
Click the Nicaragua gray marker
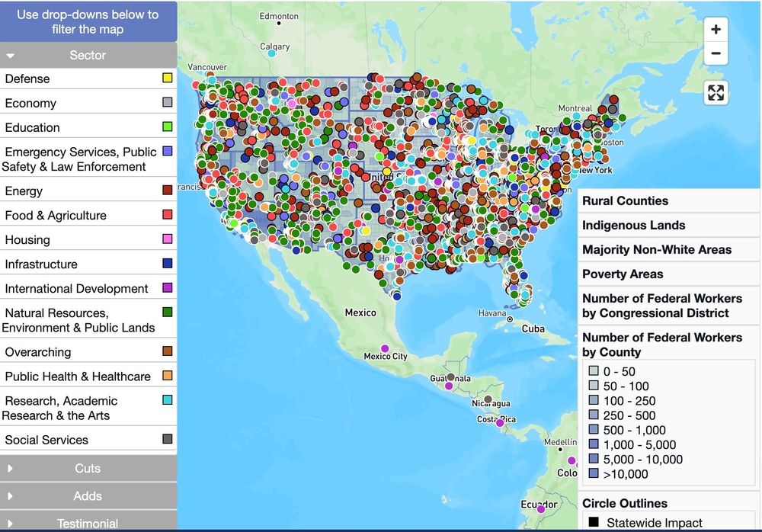(488, 399)
